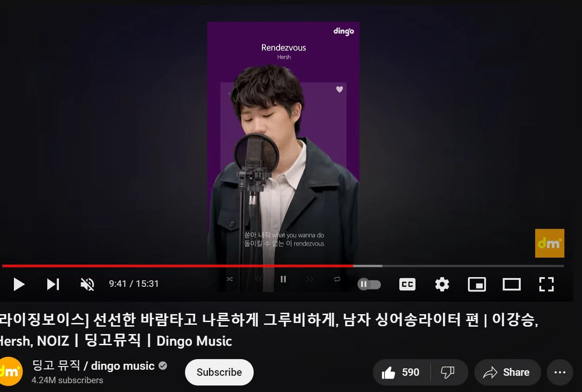Like the video
This screenshot has height=392, width=582.
399,372
